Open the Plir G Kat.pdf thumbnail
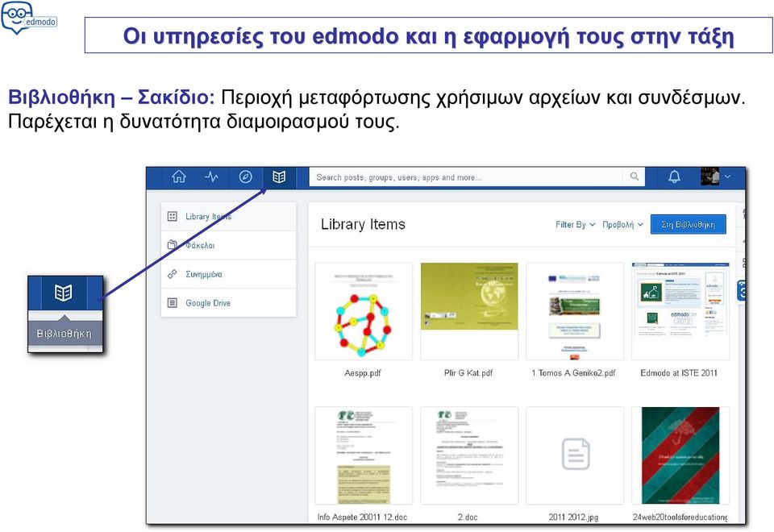The image size is (774, 532). pyautogui.click(x=469, y=311)
